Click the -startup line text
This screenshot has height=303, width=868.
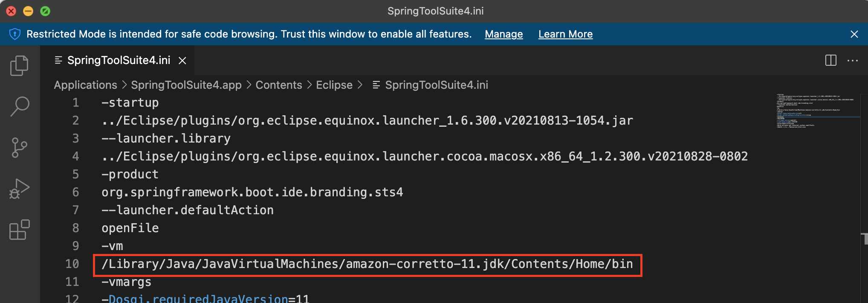[x=130, y=103]
